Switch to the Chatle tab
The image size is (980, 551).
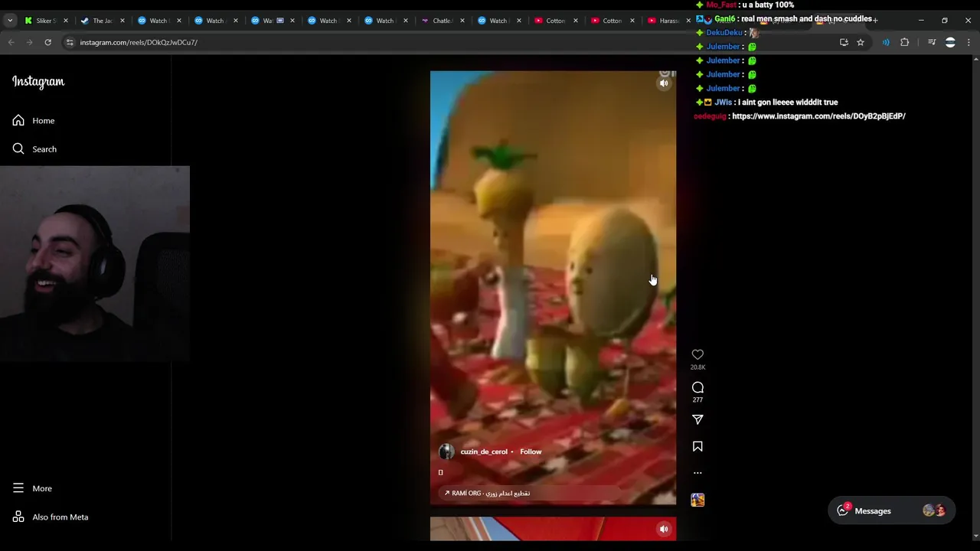pyautogui.click(x=442, y=21)
